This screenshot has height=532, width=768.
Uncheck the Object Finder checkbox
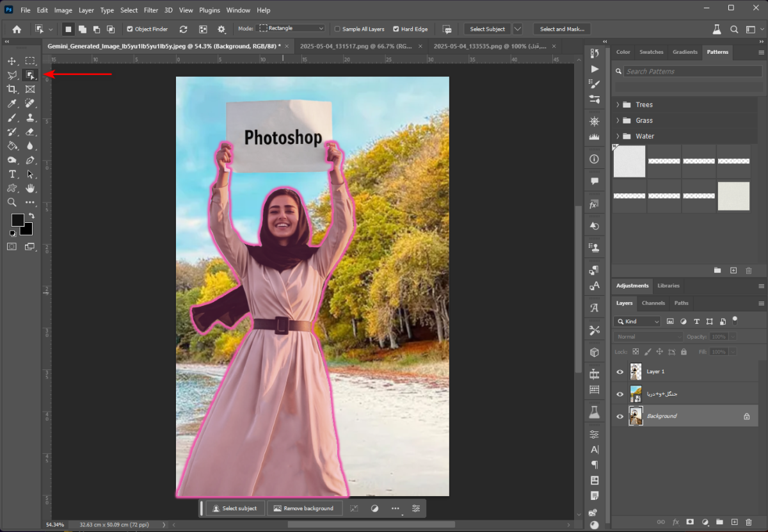[x=130, y=29]
